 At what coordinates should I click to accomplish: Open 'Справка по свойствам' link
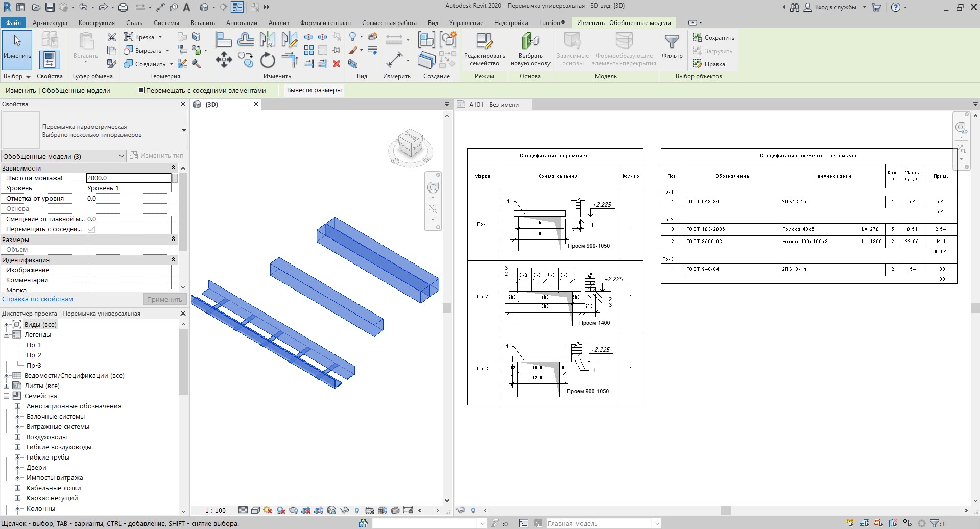[38, 299]
